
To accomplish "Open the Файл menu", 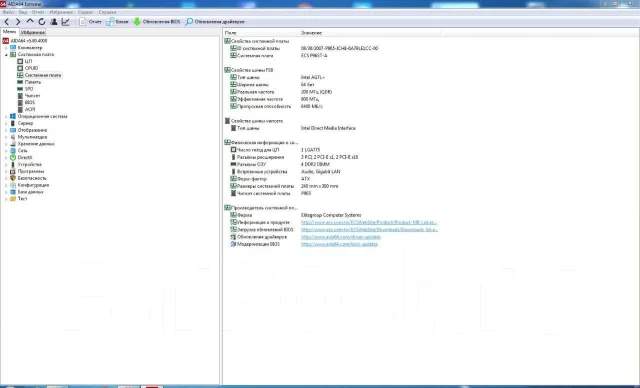I will pos(8,12).
